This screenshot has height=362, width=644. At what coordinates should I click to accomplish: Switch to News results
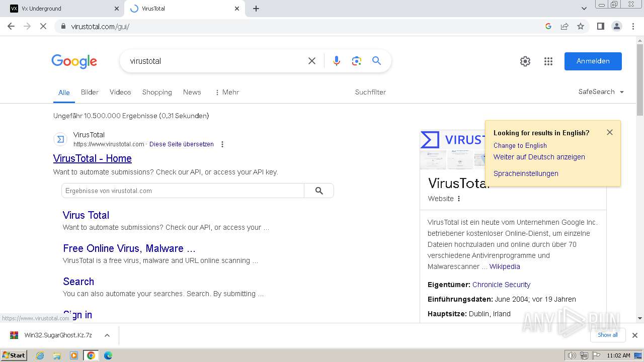pos(192,92)
